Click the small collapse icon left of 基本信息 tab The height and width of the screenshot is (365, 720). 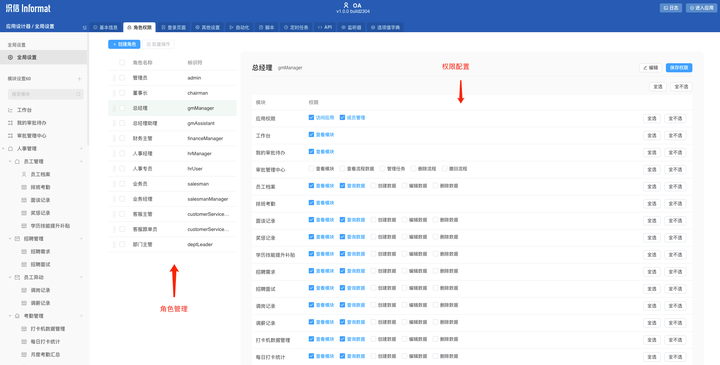(x=84, y=28)
